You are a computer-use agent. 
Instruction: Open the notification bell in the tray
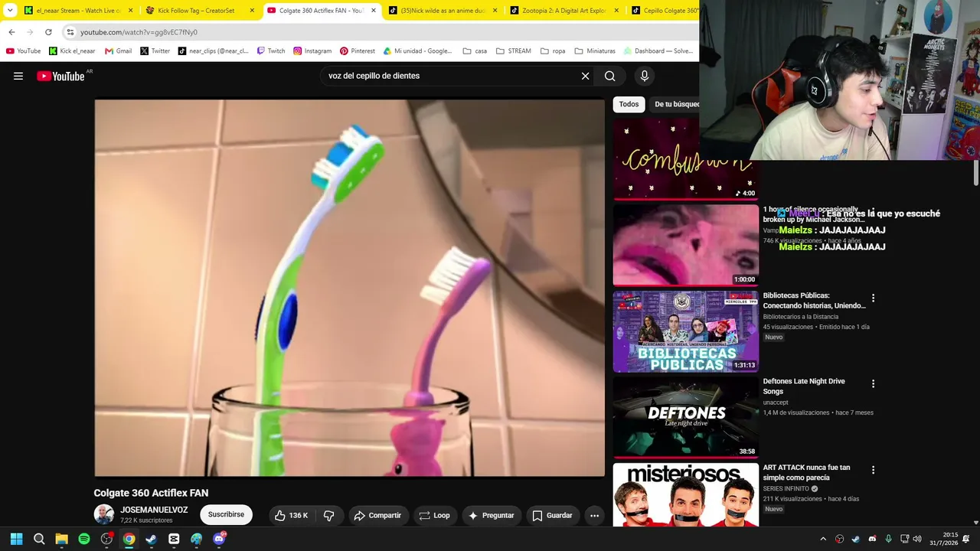coord(967,539)
